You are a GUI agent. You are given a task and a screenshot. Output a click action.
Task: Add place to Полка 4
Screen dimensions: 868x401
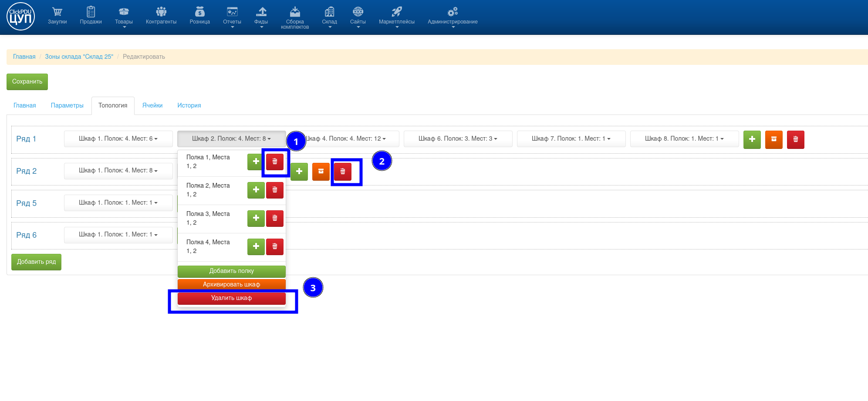[x=256, y=247]
